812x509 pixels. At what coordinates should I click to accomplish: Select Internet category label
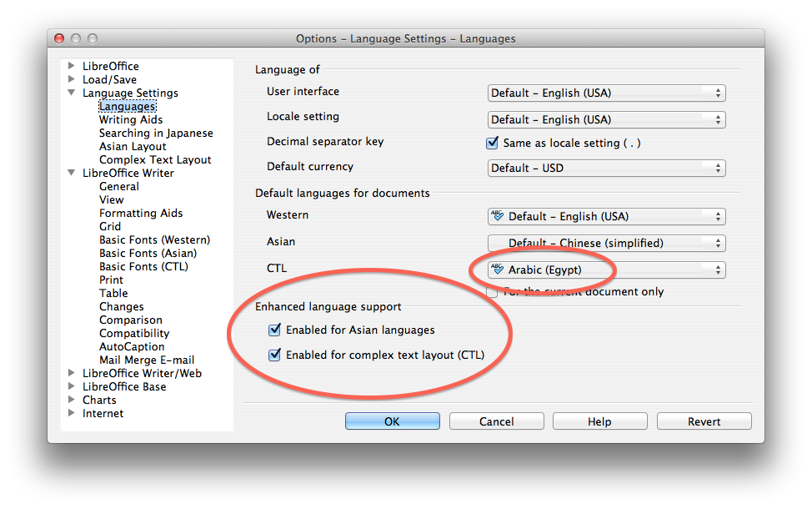point(103,414)
